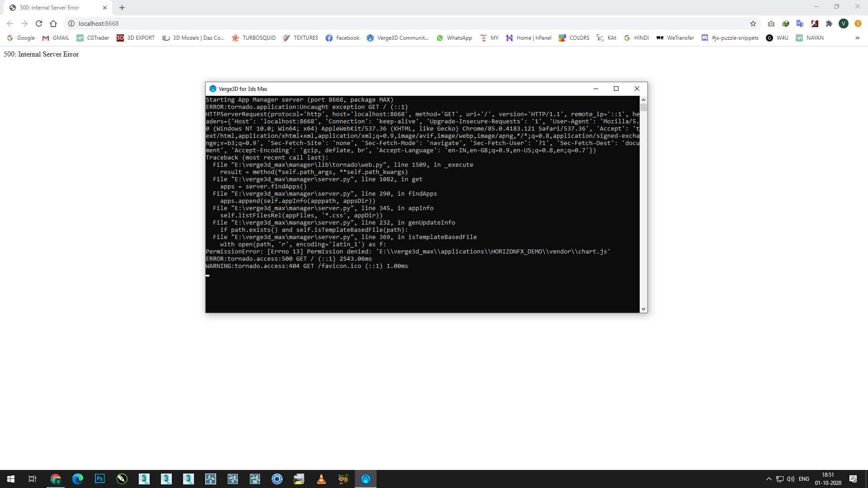Click the console scrollbar thumb
This screenshot has height=488, width=868.
click(643, 107)
